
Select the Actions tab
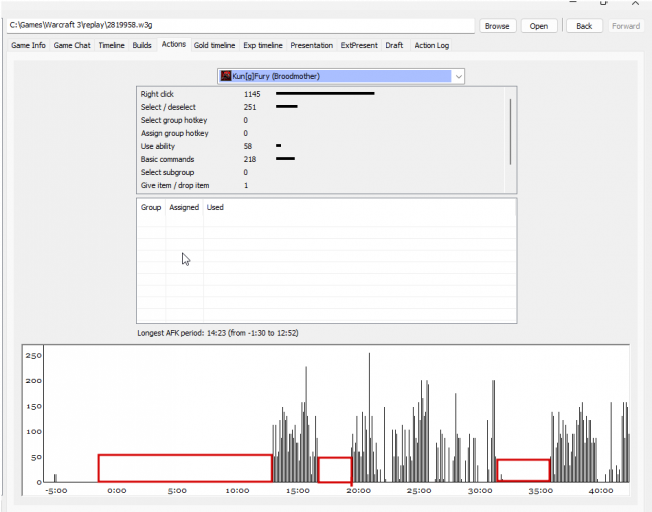click(174, 44)
